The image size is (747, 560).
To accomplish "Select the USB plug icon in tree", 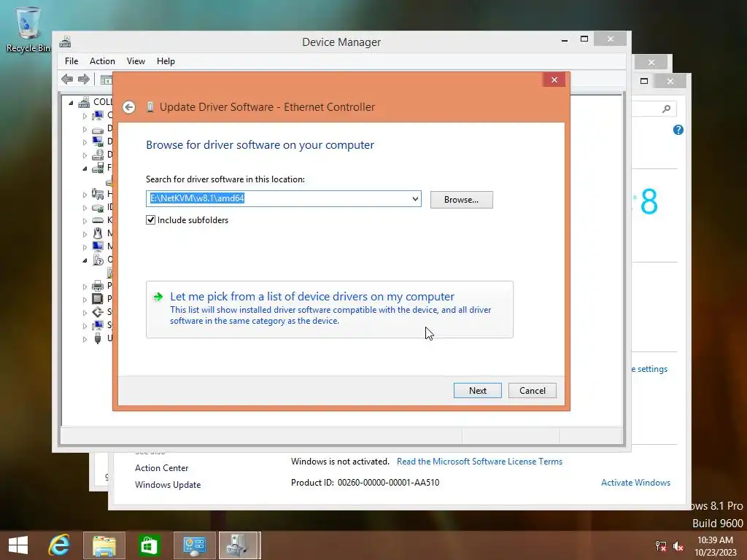I will tap(98, 338).
